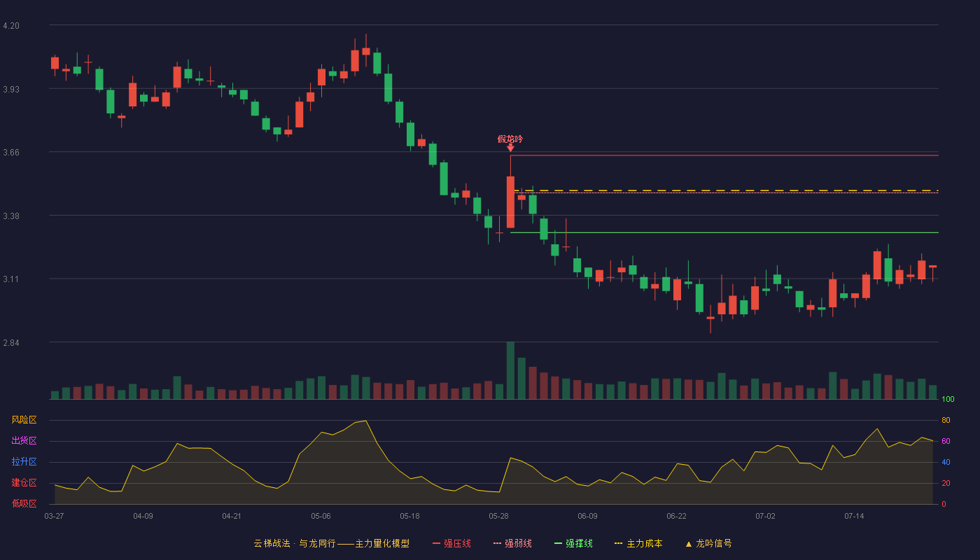Select the orange 80 indicator scale value
The image size is (980, 560).
946,421
